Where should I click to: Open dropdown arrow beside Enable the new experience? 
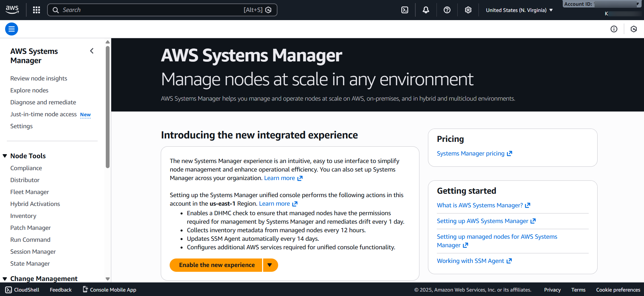pyautogui.click(x=270, y=265)
